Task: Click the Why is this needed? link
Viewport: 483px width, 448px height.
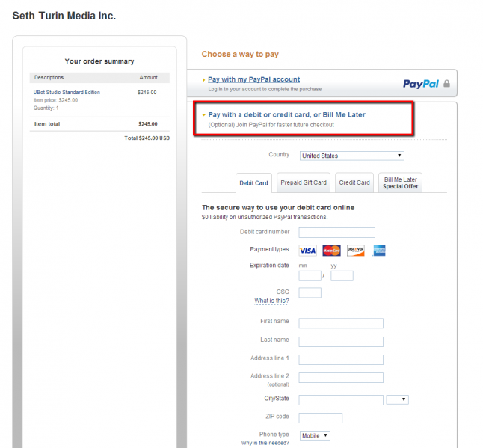Action: coord(265,443)
